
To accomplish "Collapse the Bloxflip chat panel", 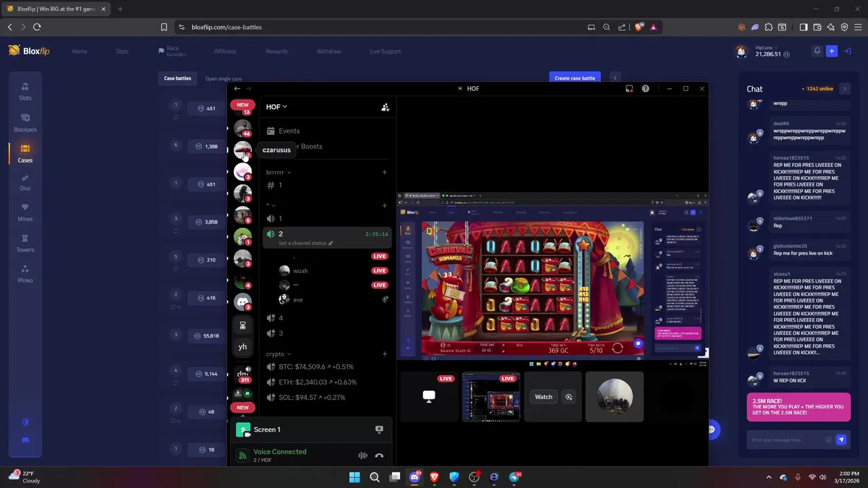I will click(x=844, y=89).
